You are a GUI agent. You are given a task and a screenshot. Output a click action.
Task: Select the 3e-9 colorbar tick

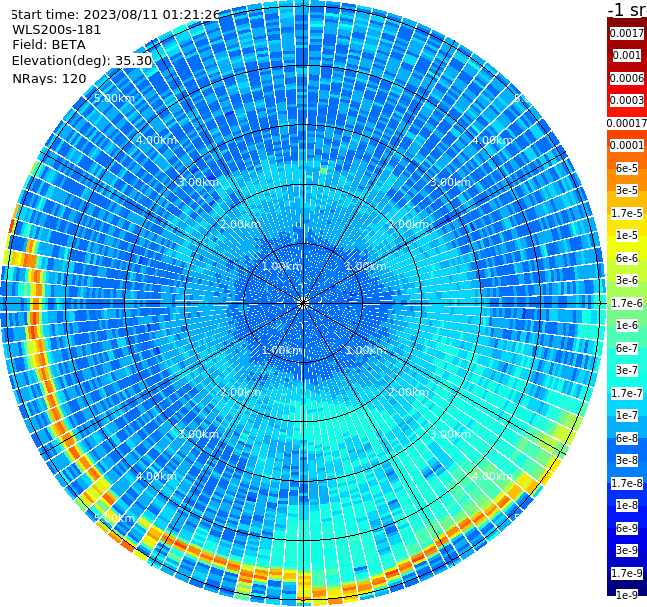[x=627, y=550]
